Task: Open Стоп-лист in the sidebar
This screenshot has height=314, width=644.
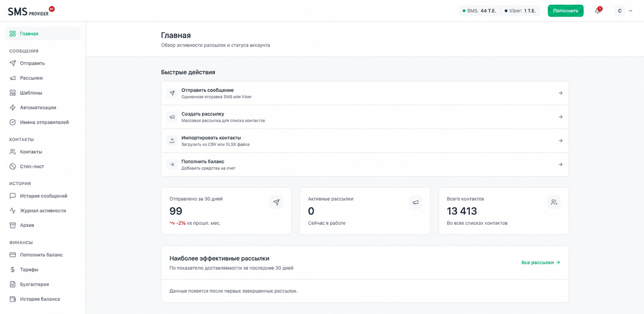Action: [43, 166]
